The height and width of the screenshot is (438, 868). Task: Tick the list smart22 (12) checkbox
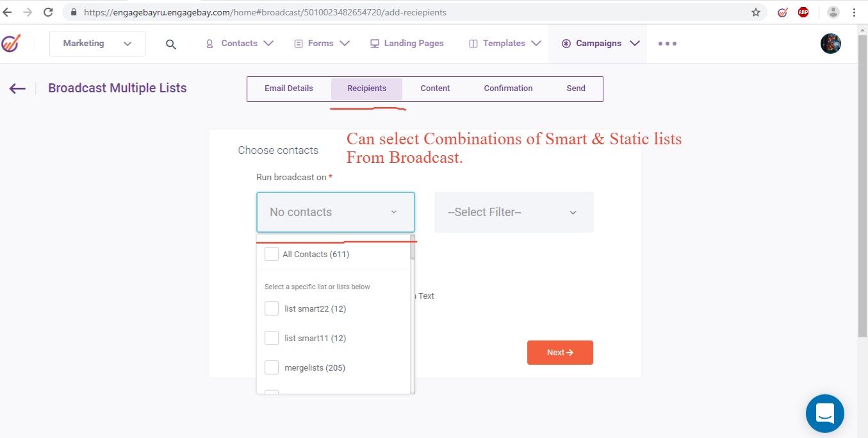(272, 308)
